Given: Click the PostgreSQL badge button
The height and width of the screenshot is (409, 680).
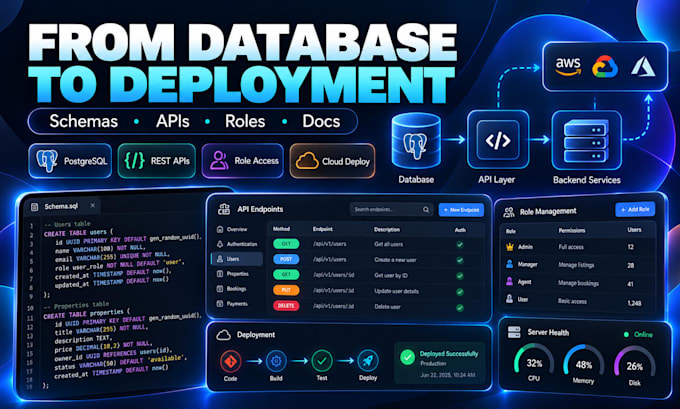Looking at the screenshot, I should coord(70,161).
